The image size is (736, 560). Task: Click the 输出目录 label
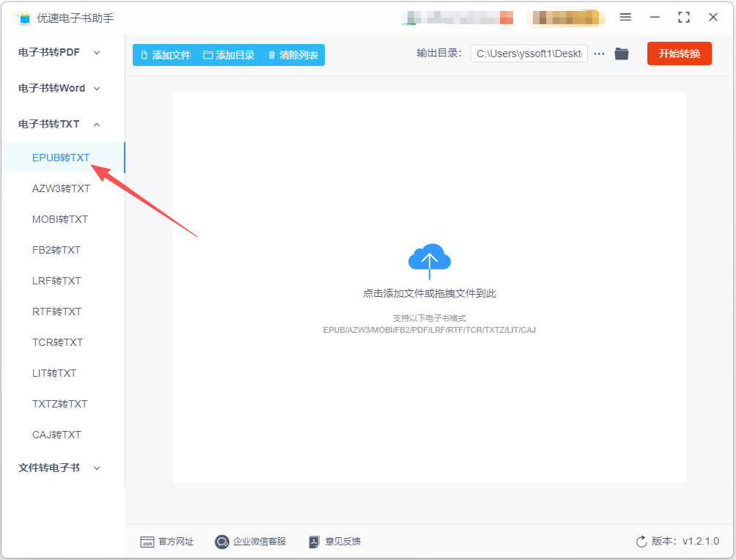click(x=439, y=54)
